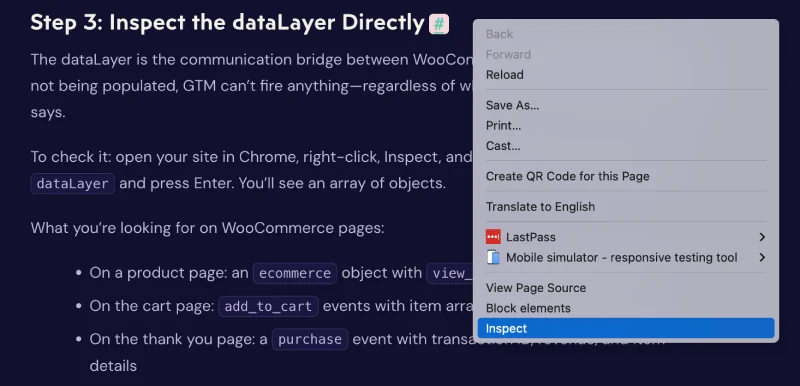The image size is (800, 386).
Task: Click the add_to_cart code tag
Action: point(268,306)
